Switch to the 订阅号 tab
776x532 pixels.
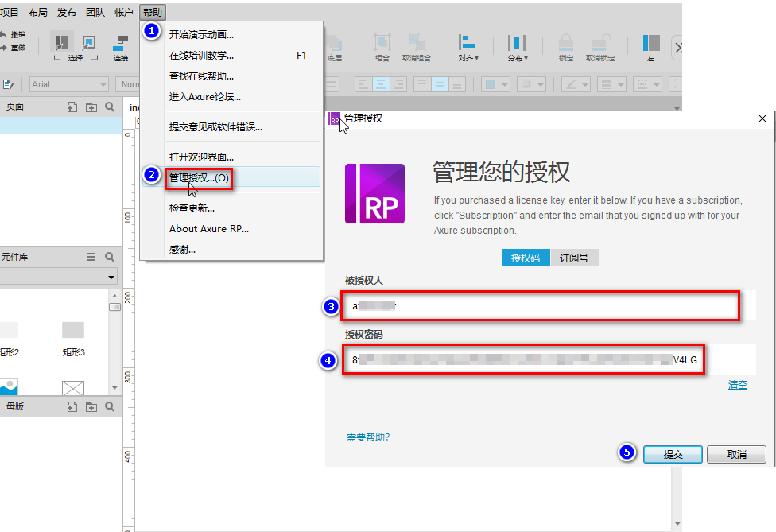click(x=574, y=258)
